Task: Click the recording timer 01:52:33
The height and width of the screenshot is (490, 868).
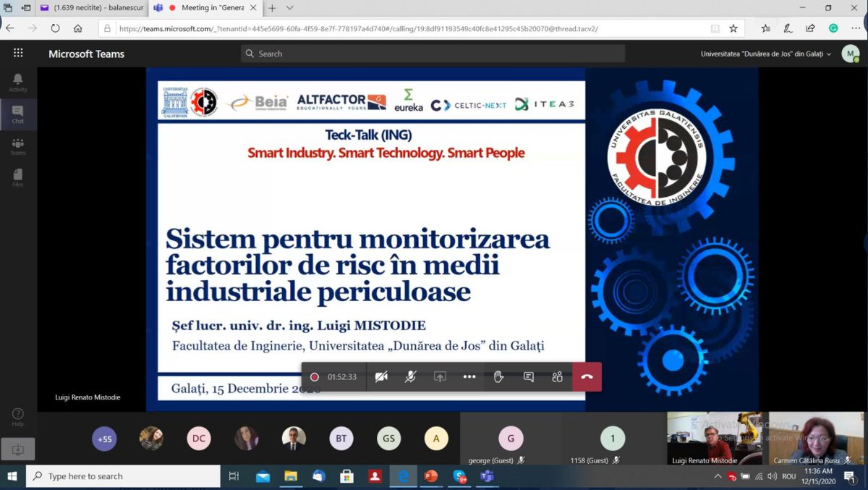Action: tap(341, 377)
